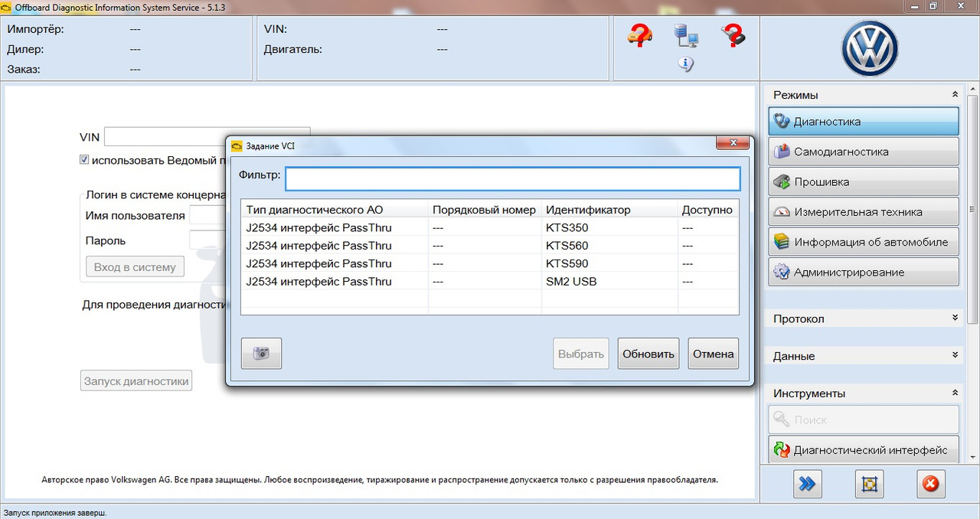Screen dimensions: 980x519
Task: Open Диагностика mode
Action: click(x=864, y=122)
